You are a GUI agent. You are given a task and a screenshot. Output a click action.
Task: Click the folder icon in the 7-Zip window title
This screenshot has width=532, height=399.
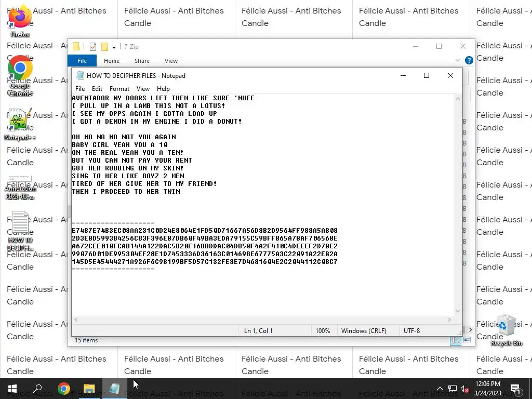(x=76, y=46)
